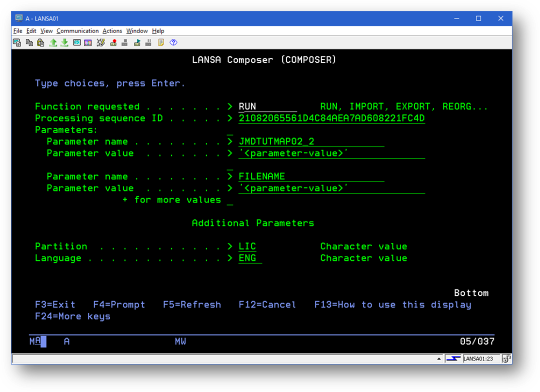
Task: Click the JMDTUTMAP02_2 parameter name field
Action: (311, 141)
